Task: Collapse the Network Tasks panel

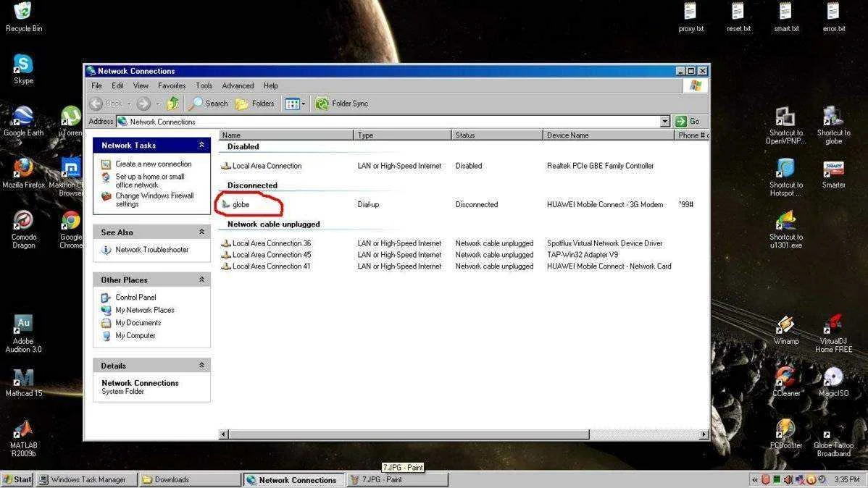Action: tap(201, 144)
